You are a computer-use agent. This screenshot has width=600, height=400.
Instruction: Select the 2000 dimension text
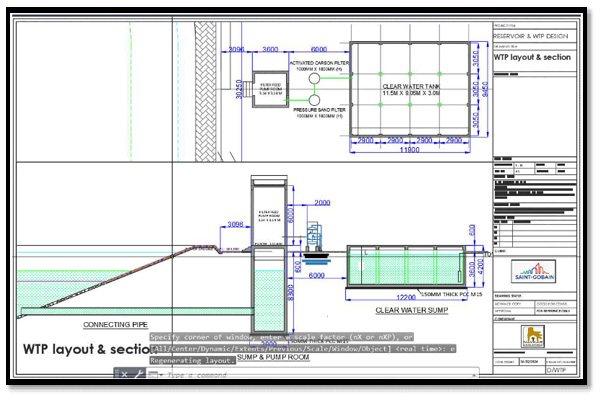pos(322,203)
